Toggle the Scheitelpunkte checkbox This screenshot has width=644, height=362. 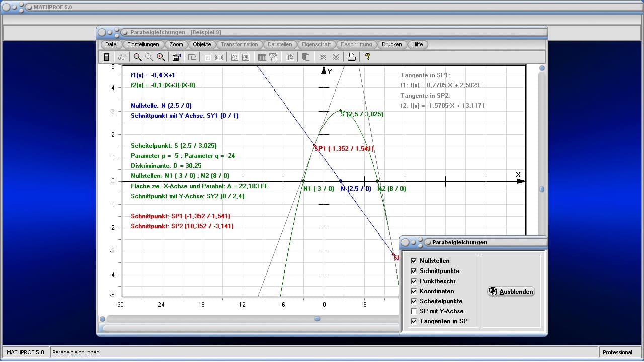pos(414,301)
